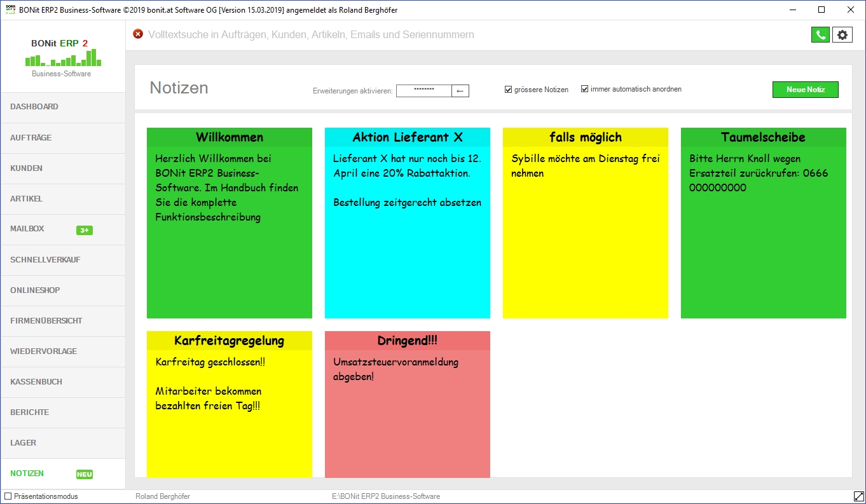Open the Aufträge section
The height and width of the screenshot is (504, 866).
point(63,138)
